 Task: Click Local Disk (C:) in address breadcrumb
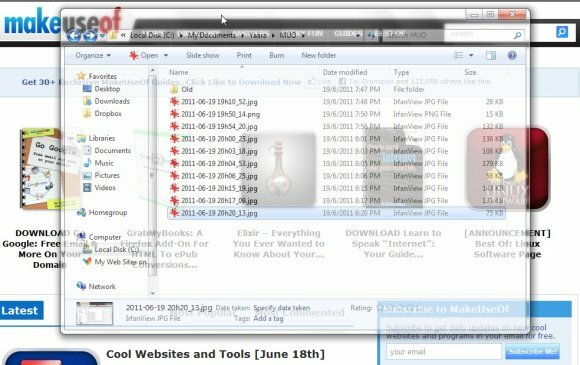click(x=152, y=36)
